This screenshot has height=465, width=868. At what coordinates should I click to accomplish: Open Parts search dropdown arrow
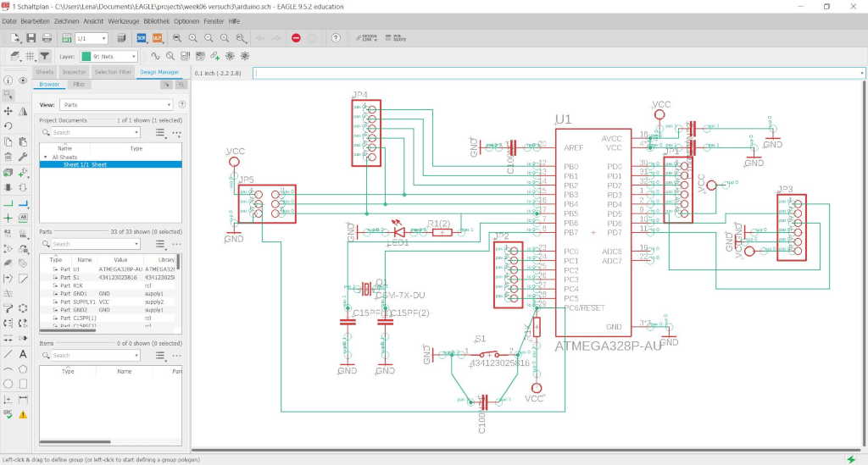(136, 244)
